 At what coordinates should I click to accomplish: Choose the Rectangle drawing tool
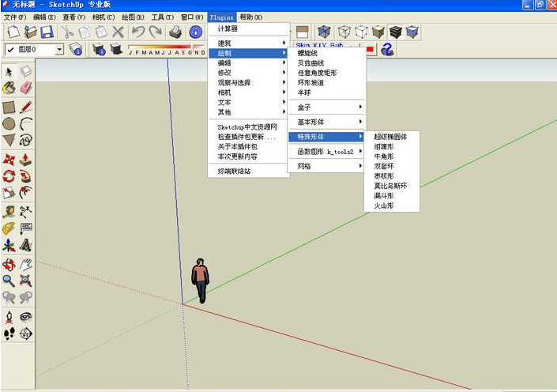(x=9, y=107)
